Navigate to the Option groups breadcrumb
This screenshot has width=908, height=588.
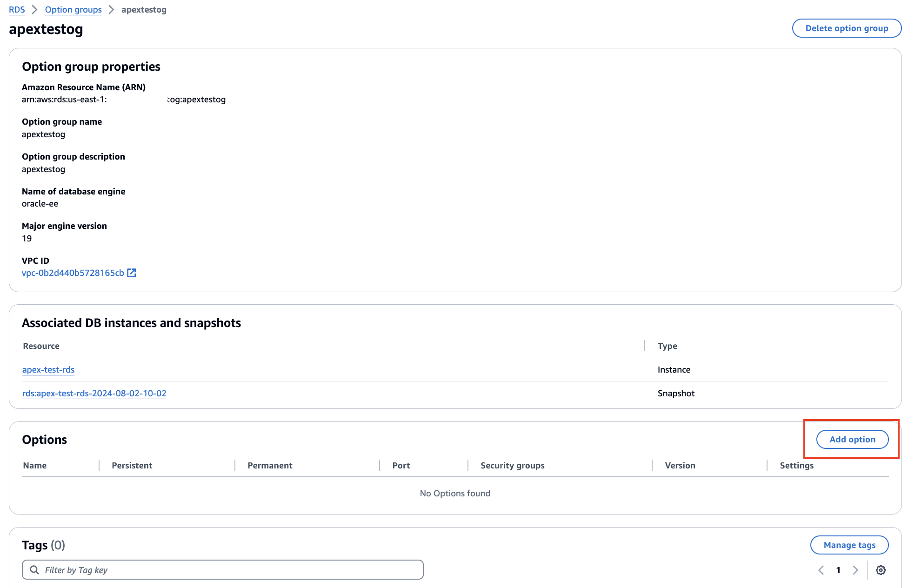coord(73,10)
